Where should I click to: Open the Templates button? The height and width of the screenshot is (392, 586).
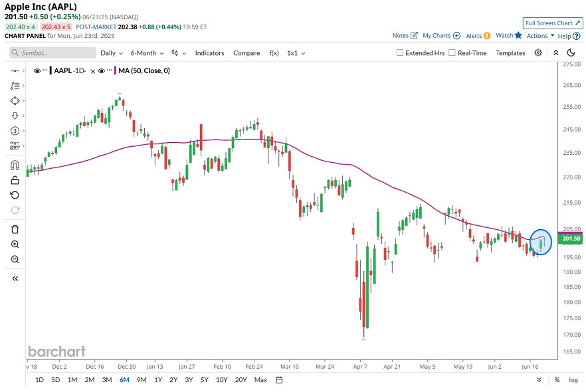[x=510, y=53]
